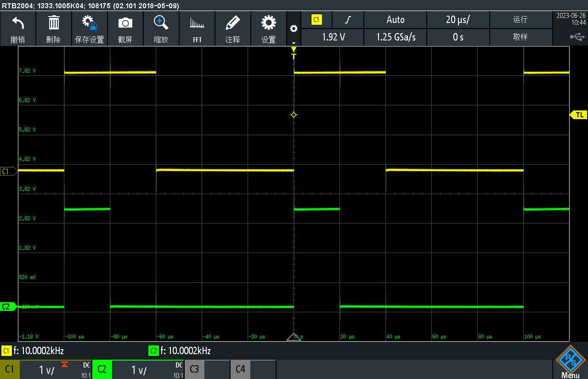Screen dimensions: 588x379
Task: Select the C2 channel tab
Action: coord(102,369)
